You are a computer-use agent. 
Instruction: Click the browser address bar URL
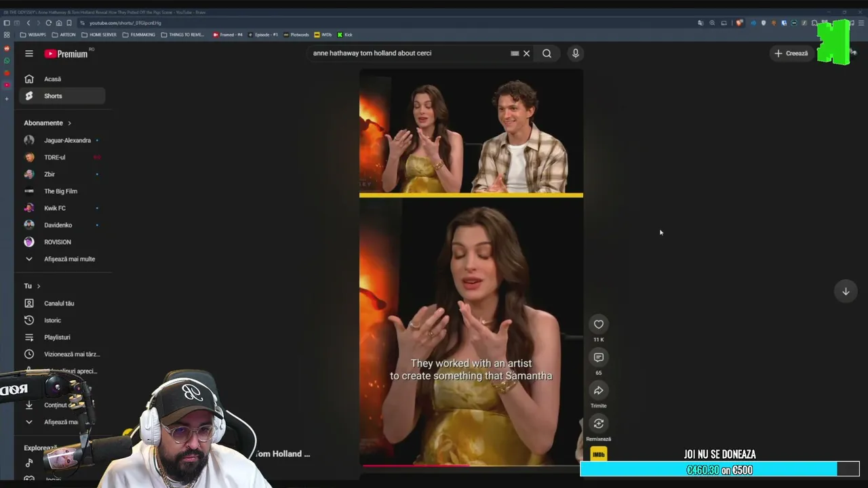pyautogui.click(x=125, y=23)
